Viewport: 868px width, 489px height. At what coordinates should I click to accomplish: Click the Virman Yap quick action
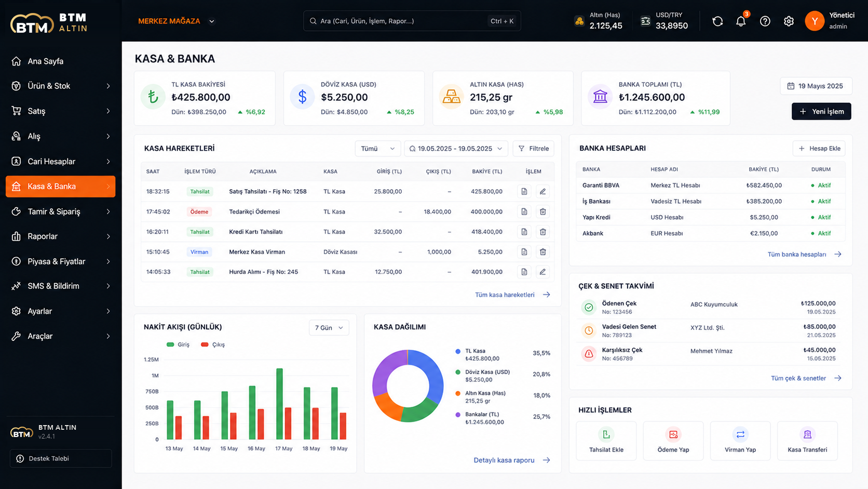point(740,441)
